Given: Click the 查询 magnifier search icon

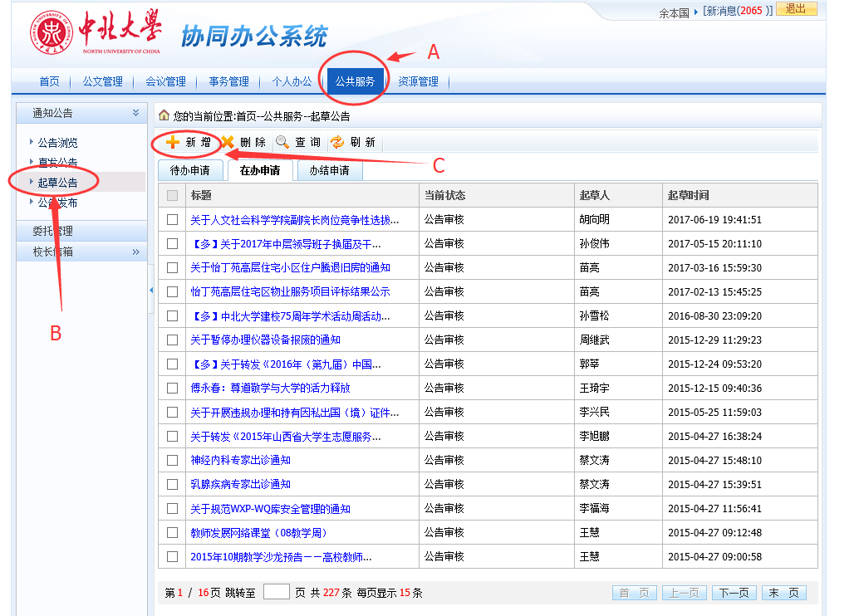Looking at the screenshot, I should pos(282,142).
